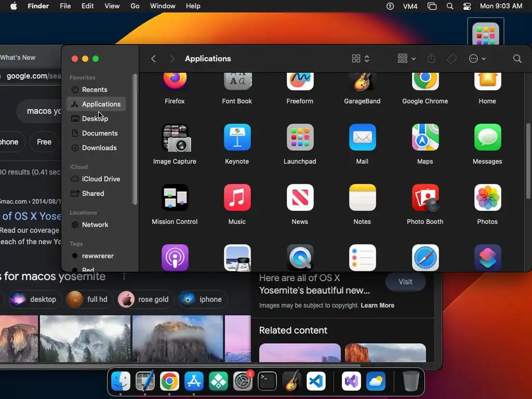Select the full hd filter chip
This screenshot has width=532, height=399.
pos(89,299)
